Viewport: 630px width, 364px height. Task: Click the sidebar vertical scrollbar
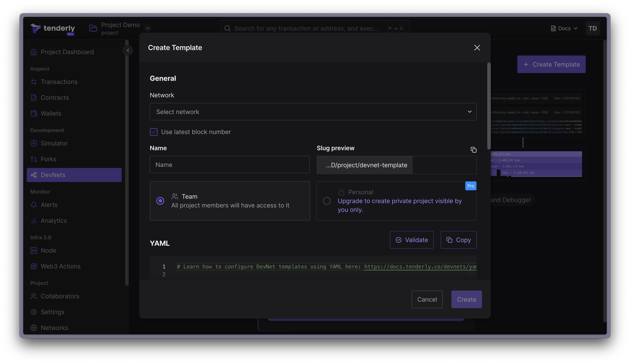[x=127, y=162]
